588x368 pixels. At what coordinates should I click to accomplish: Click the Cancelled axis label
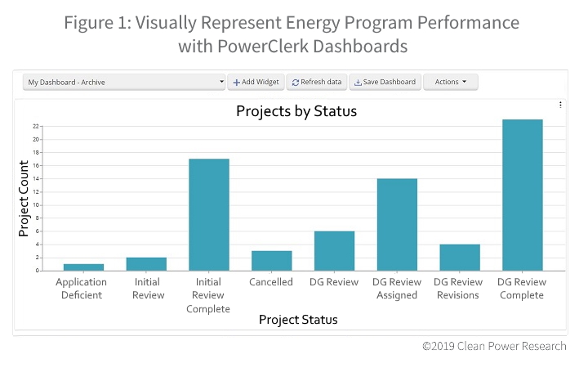point(271,282)
